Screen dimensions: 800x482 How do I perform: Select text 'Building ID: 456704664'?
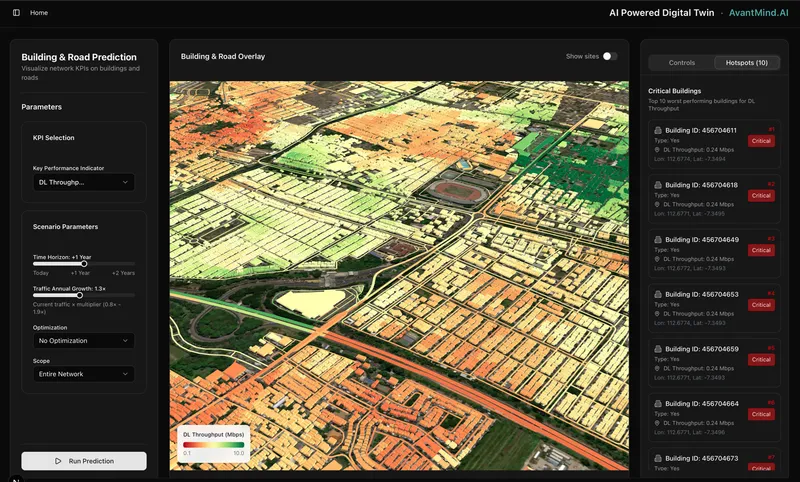pos(702,403)
